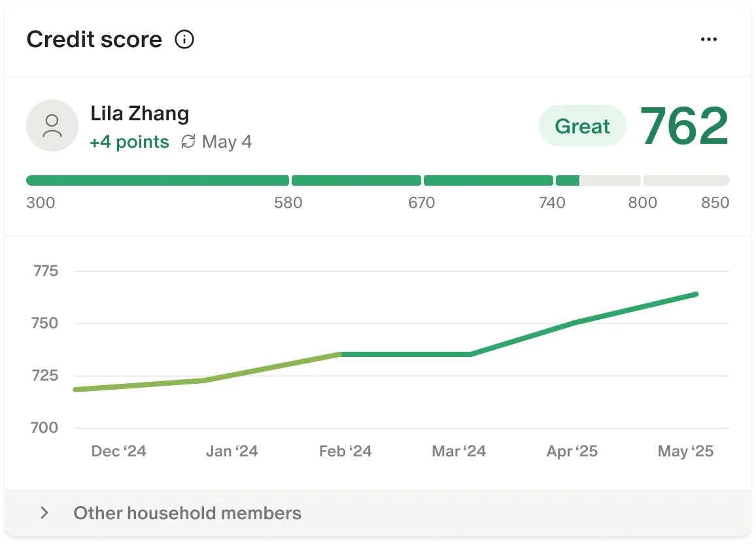Select the Feb '24 axis label
Image resolution: width=756 pixels, height=544 pixels.
[345, 451]
